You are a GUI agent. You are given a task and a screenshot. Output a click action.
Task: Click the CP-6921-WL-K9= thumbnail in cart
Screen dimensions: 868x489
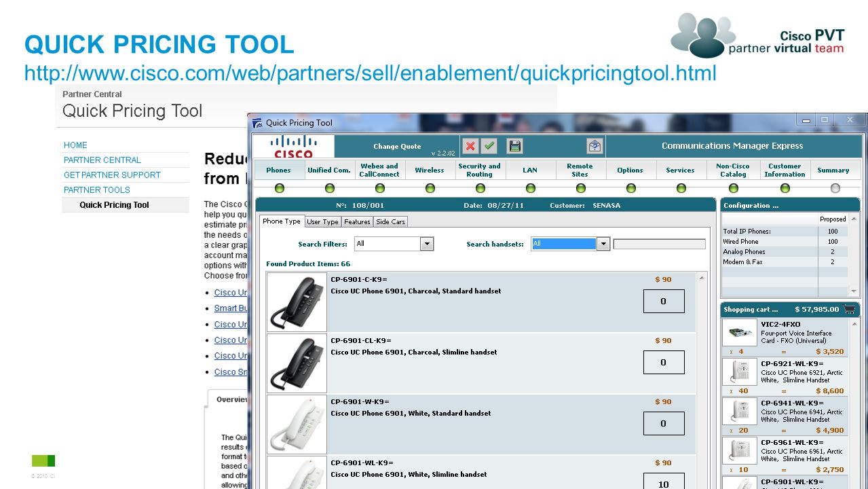740,373
